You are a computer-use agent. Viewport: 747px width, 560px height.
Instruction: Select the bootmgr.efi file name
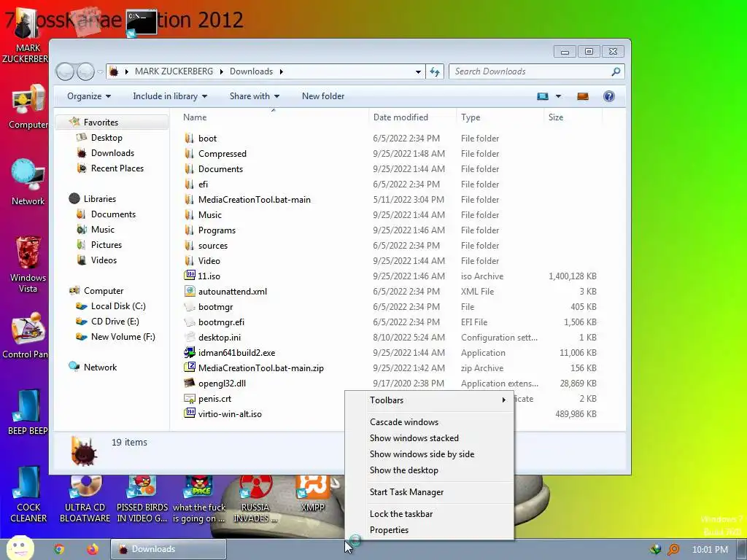coord(221,322)
